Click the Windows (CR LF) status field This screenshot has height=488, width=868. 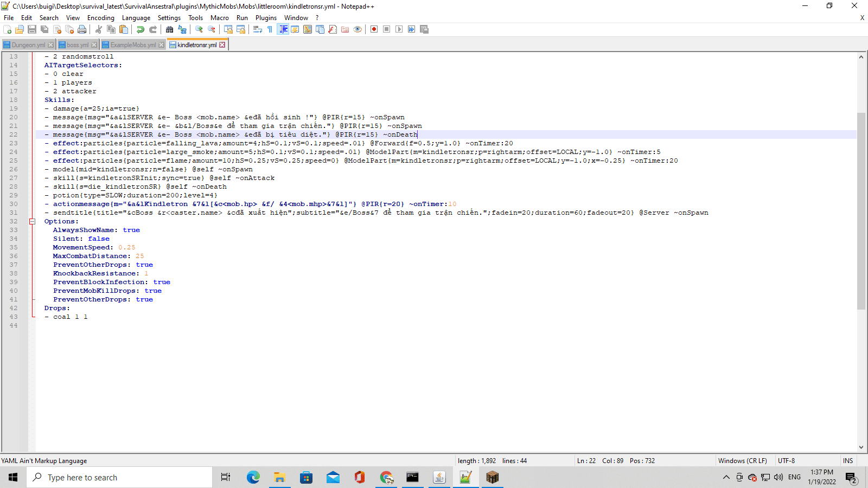tap(743, 461)
